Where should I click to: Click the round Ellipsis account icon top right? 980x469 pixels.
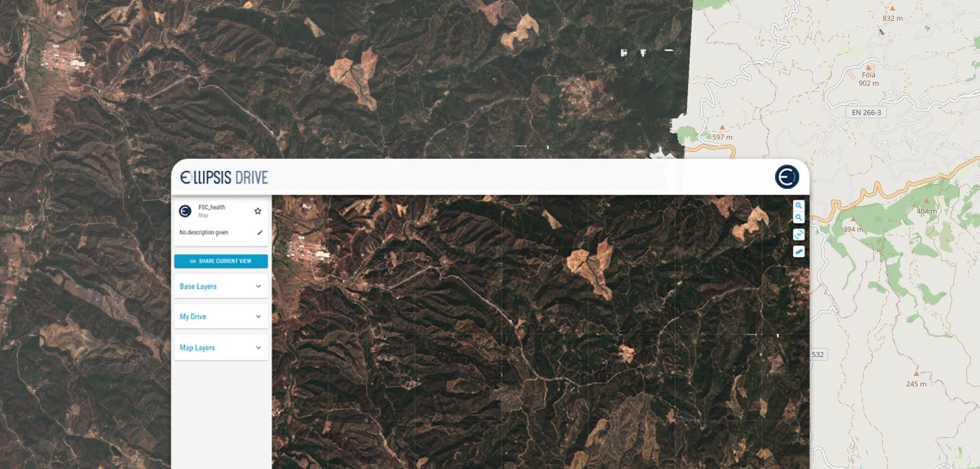point(787,177)
